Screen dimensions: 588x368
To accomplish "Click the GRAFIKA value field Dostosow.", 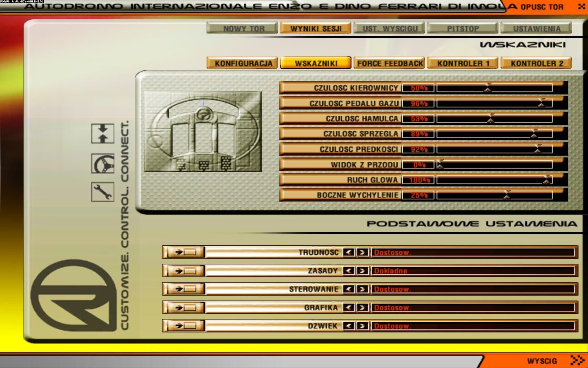I will (473, 307).
